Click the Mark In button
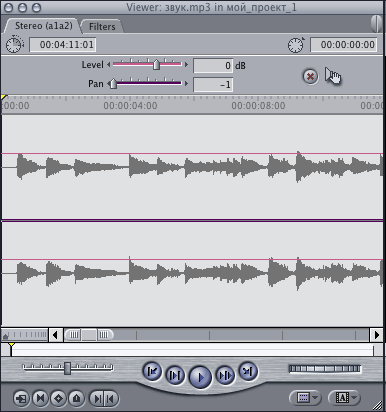This screenshot has width=386, height=412. pos(97,398)
